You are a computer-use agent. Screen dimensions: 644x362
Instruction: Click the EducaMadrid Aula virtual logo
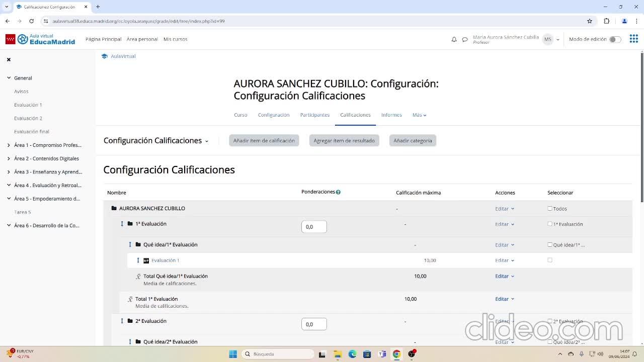[x=40, y=39]
